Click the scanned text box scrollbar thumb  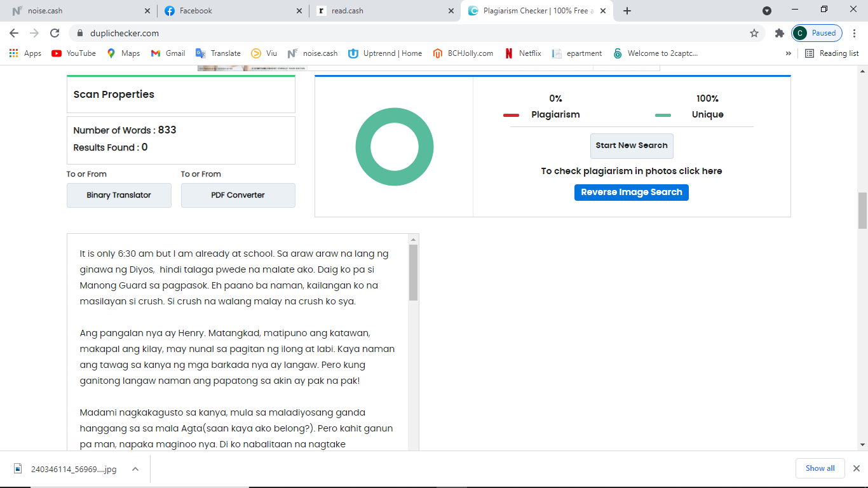pyautogui.click(x=414, y=273)
